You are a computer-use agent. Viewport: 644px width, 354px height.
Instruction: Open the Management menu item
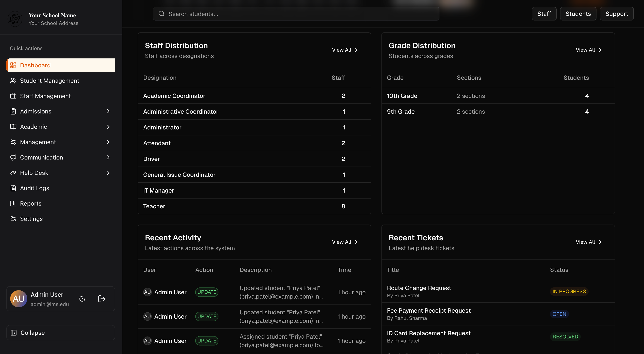click(x=38, y=142)
